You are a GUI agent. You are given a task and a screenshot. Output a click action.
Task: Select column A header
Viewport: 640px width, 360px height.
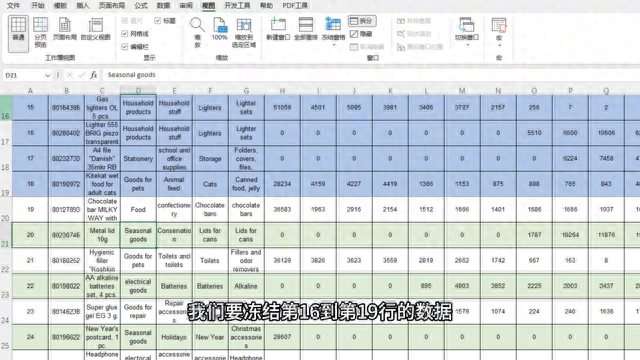[30, 91]
